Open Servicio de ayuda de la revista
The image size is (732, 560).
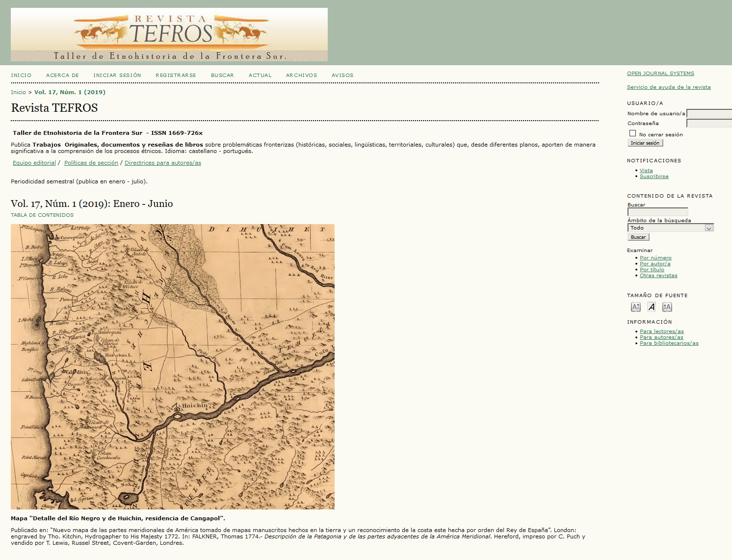pyautogui.click(x=669, y=87)
